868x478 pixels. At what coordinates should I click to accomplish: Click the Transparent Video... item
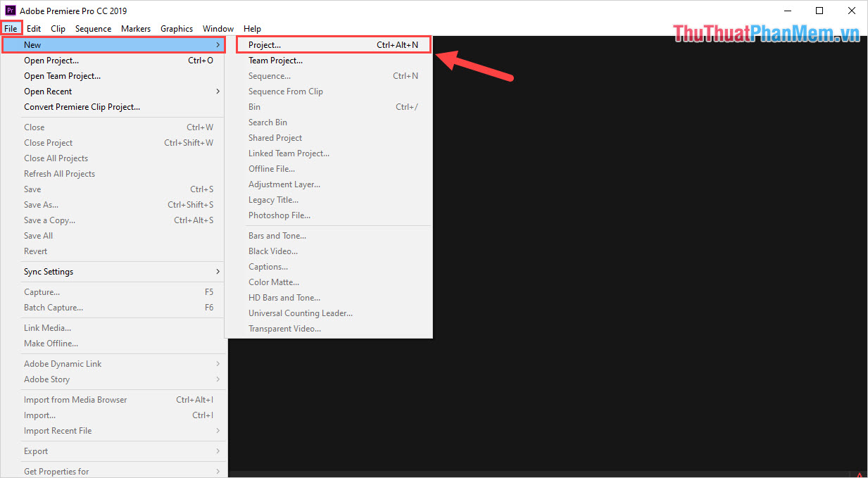coord(328,329)
